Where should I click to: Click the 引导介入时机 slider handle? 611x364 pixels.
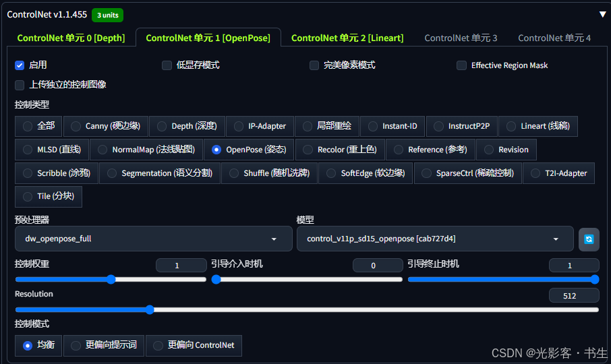tap(216, 280)
